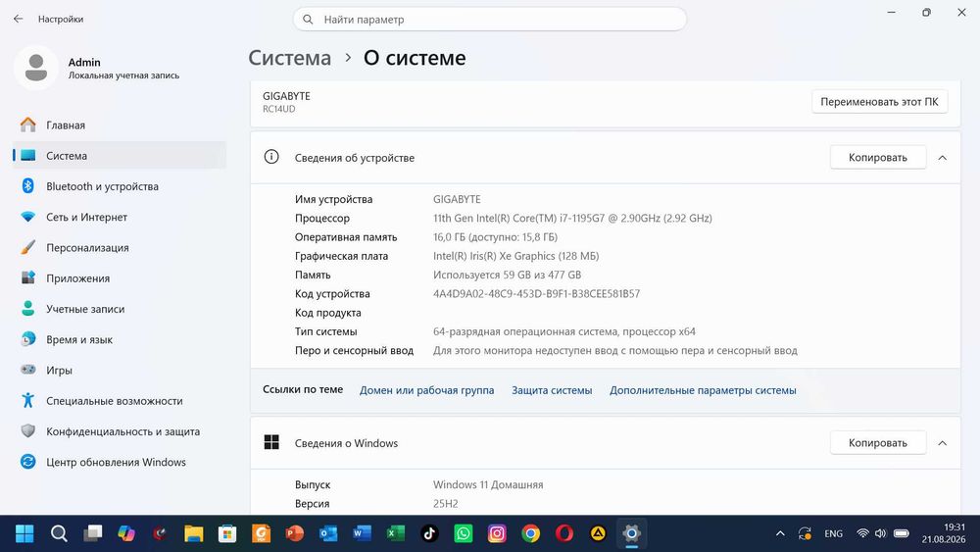Click the accessibility figure icon for Специальные возможности
This screenshot has height=552, width=980.
[27, 400]
